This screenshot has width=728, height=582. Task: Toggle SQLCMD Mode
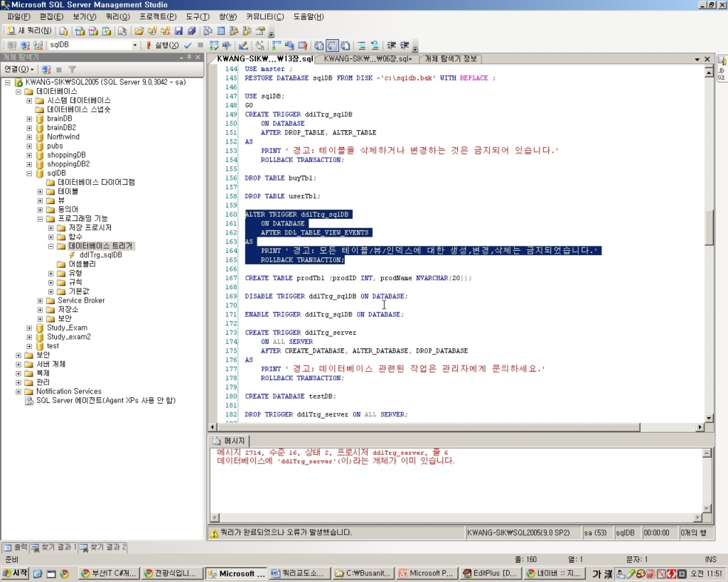click(302, 45)
